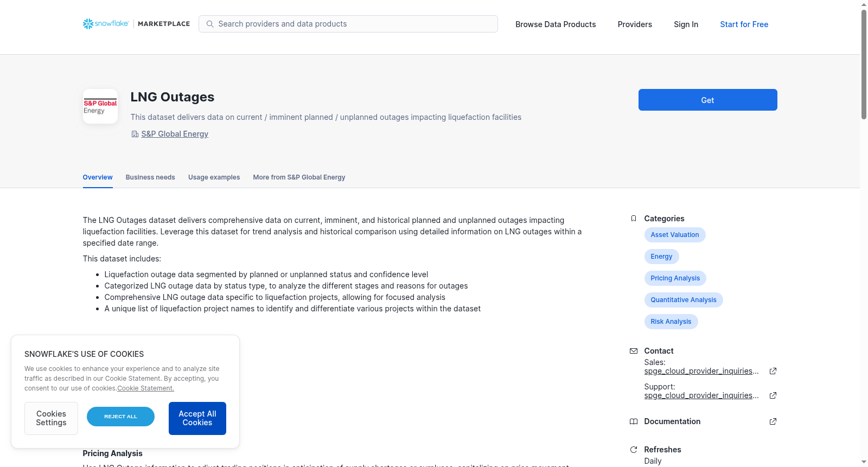Click the S&P Global Energy logo thumbnail
The image size is (868, 467).
tap(100, 106)
